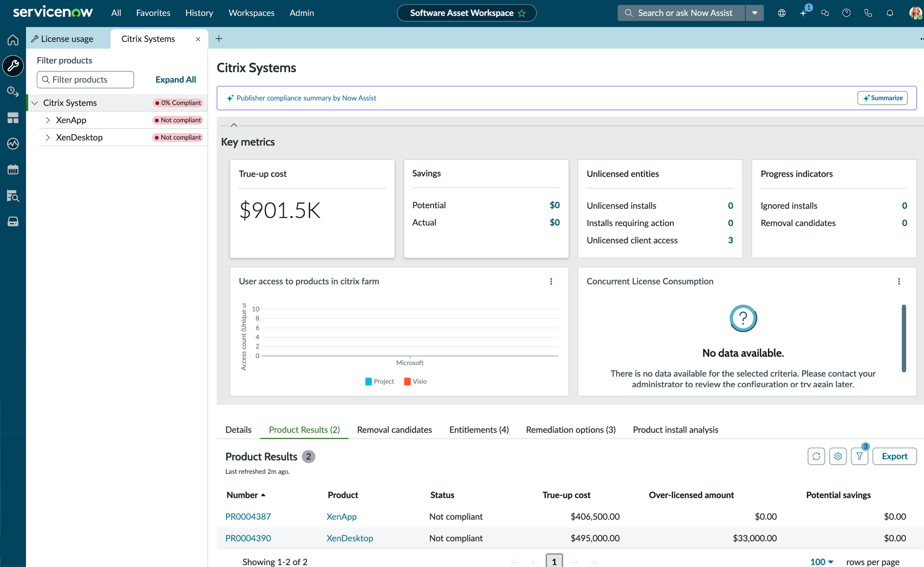Switch to the Details tab
This screenshot has width=924, height=567.
coord(238,430)
